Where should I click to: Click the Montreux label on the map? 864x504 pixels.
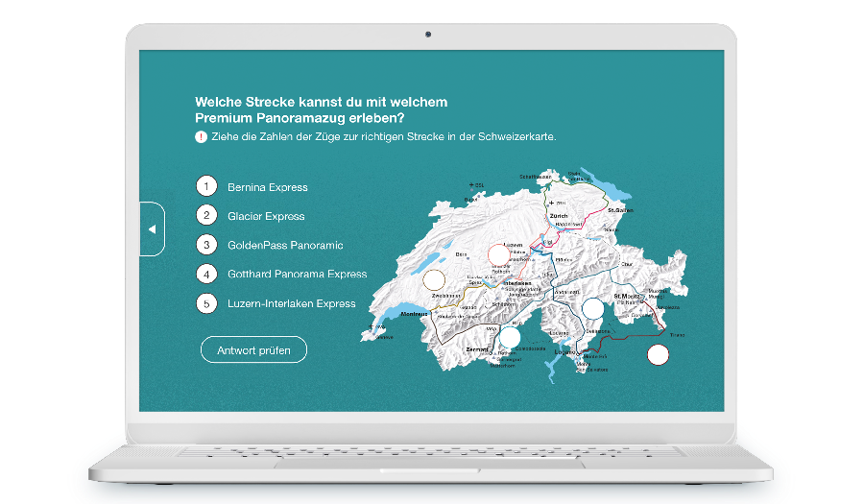[415, 314]
